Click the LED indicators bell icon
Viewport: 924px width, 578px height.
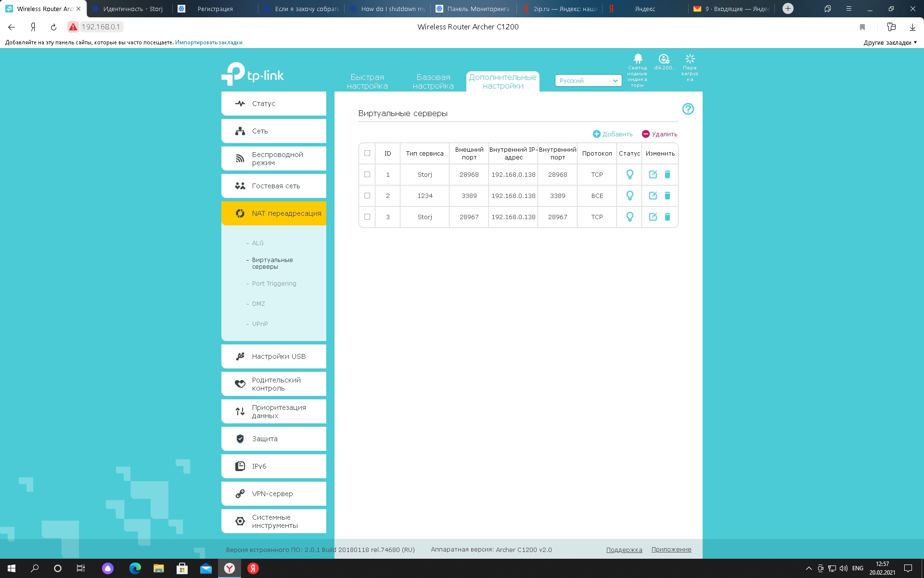638,59
